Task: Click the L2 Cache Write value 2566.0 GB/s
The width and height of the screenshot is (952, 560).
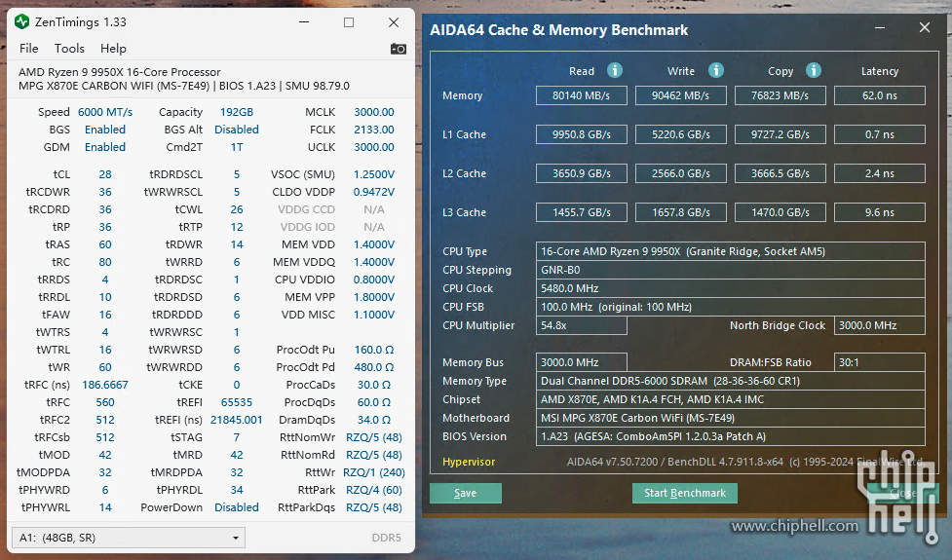Action: click(x=680, y=173)
